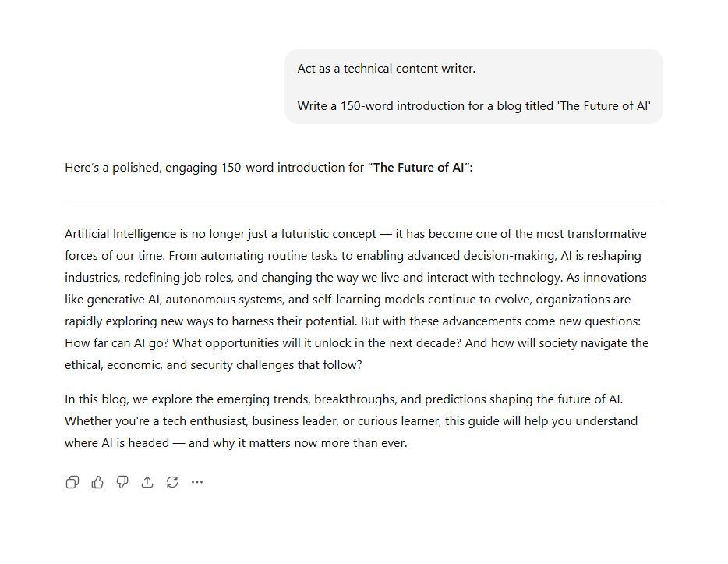Give the response a thumbs up
The width and height of the screenshot is (728, 564).
tap(97, 482)
